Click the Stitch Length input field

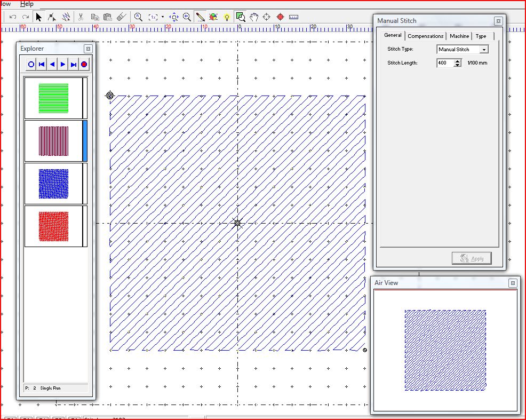pos(445,63)
